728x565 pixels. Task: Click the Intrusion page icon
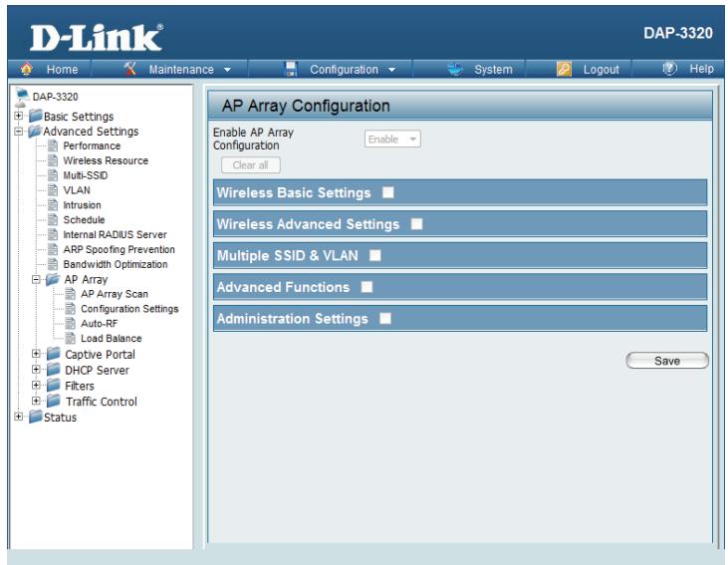point(53,205)
